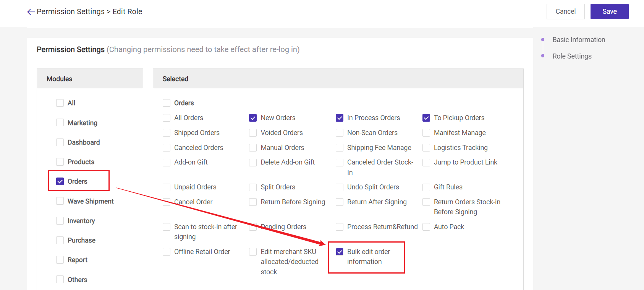Uncheck Bulk edit order information permission

tap(340, 252)
